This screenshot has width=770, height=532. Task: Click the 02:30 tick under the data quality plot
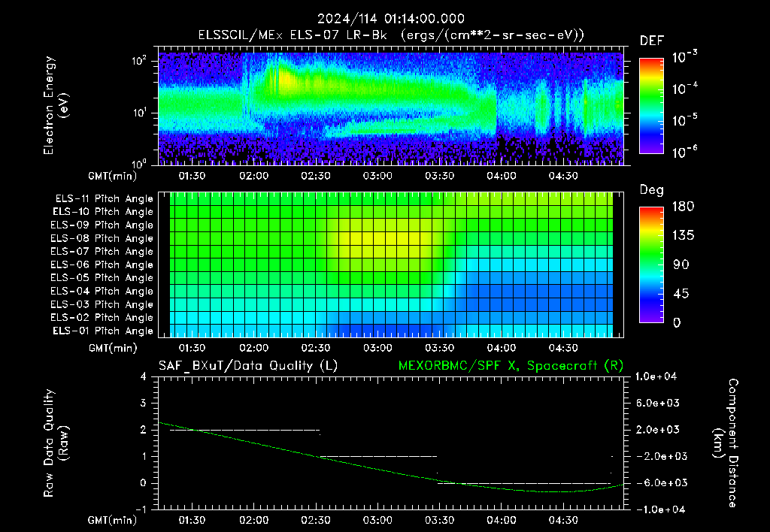click(315, 520)
